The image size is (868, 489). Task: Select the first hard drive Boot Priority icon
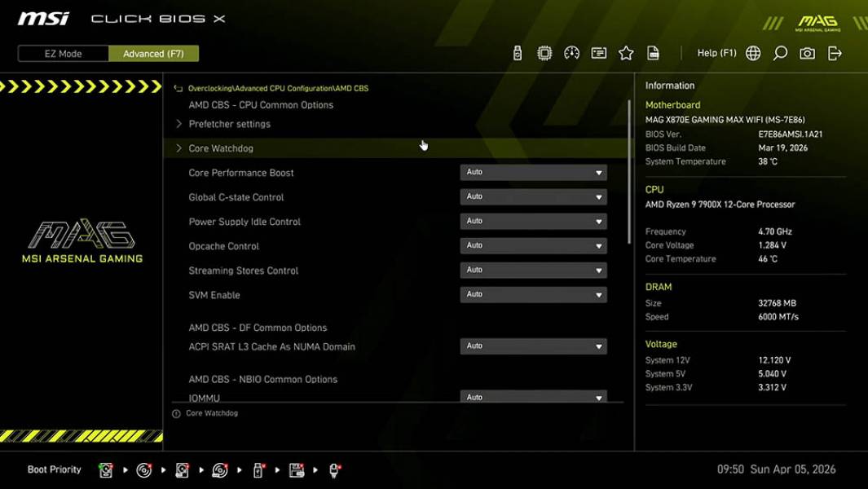pos(106,469)
